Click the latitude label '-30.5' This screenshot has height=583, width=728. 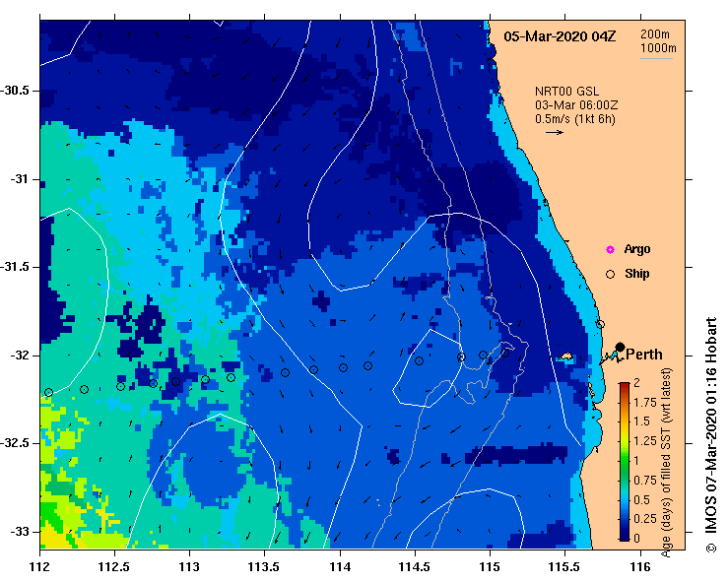tap(15, 91)
